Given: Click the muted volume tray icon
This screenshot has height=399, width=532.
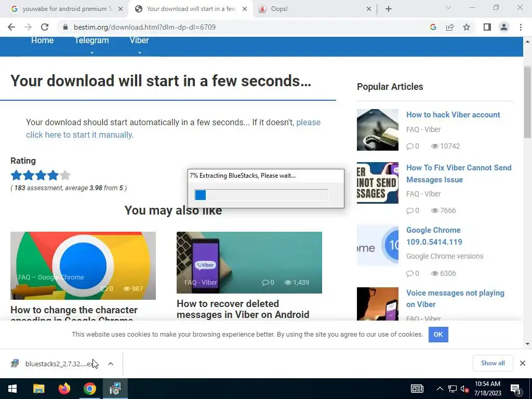Looking at the screenshot, I should pyautogui.click(x=465, y=389).
